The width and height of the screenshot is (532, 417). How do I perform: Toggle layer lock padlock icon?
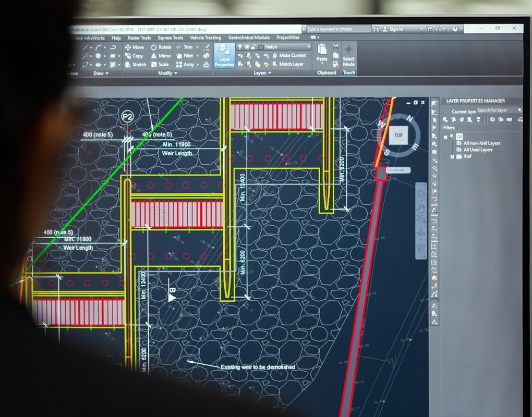pos(254,47)
